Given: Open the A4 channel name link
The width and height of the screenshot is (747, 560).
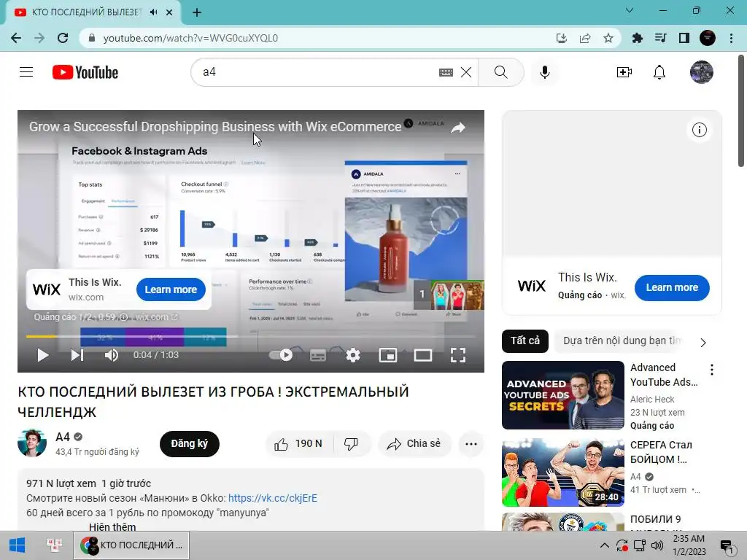Looking at the screenshot, I should click(x=63, y=437).
